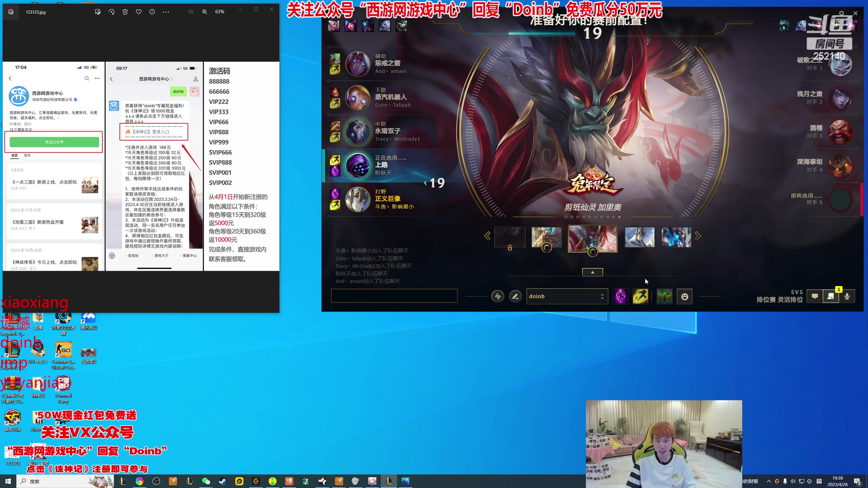Open the League client settings gear
Viewport: 868px width, 488px height.
tap(842, 13)
